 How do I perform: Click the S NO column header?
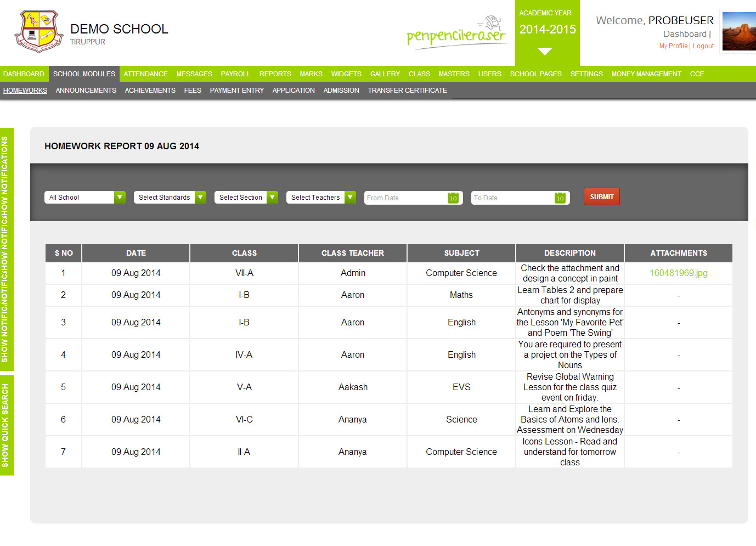64,253
